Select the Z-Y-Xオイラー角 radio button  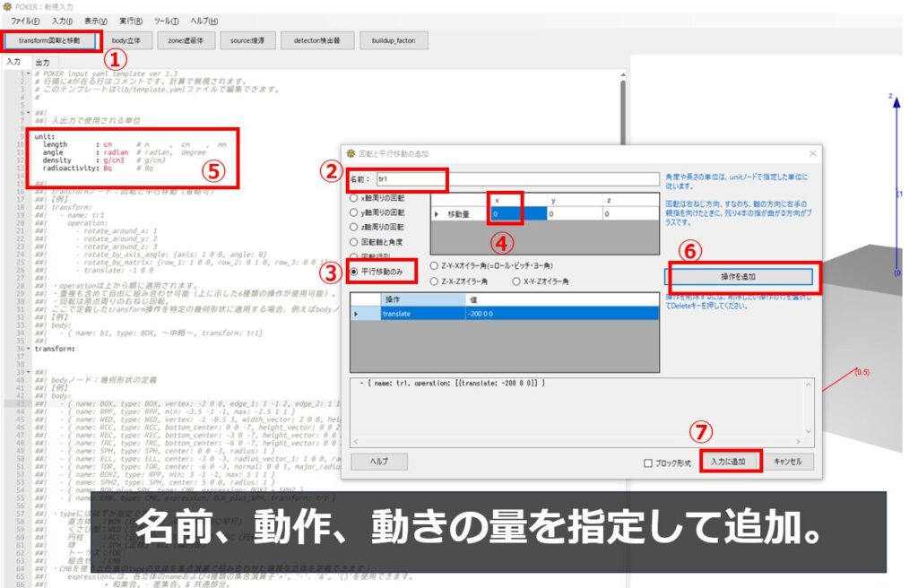(435, 266)
